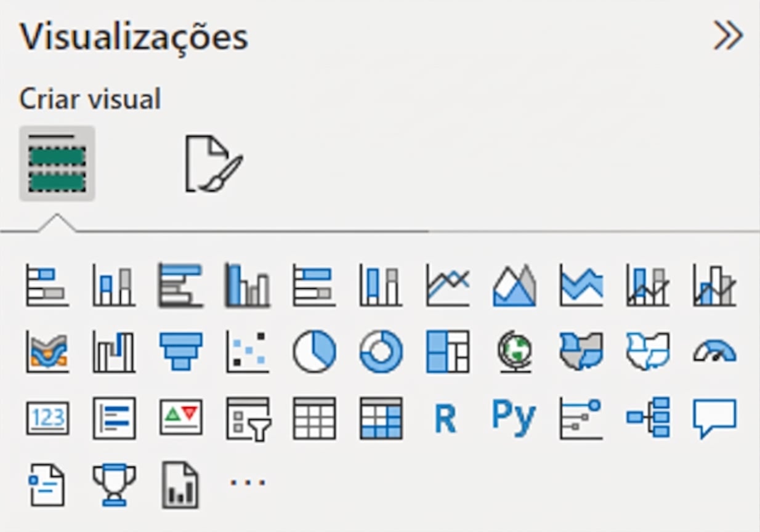Switch to the Format visual tab
The height and width of the screenshot is (532, 760).
click(x=214, y=164)
